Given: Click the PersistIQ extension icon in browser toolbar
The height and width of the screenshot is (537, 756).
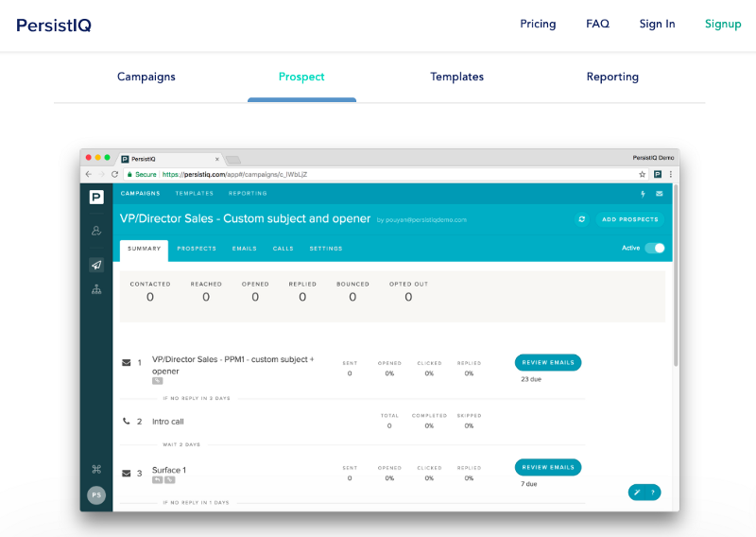Looking at the screenshot, I should 657,174.
